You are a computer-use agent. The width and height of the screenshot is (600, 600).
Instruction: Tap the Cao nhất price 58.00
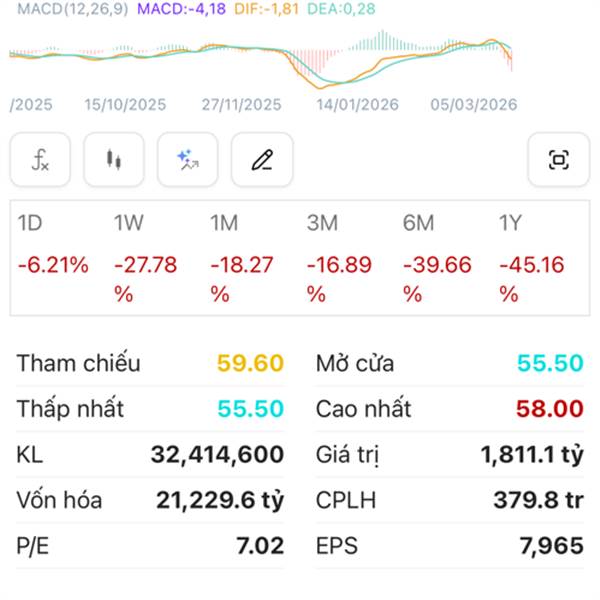[x=549, y=410]
